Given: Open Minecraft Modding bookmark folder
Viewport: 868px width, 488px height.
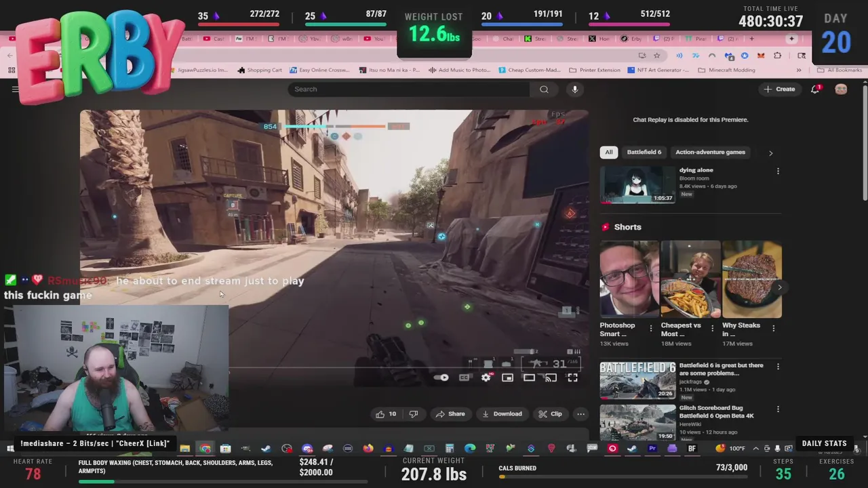Looking at the screenshot, I should tap(727, 70).
